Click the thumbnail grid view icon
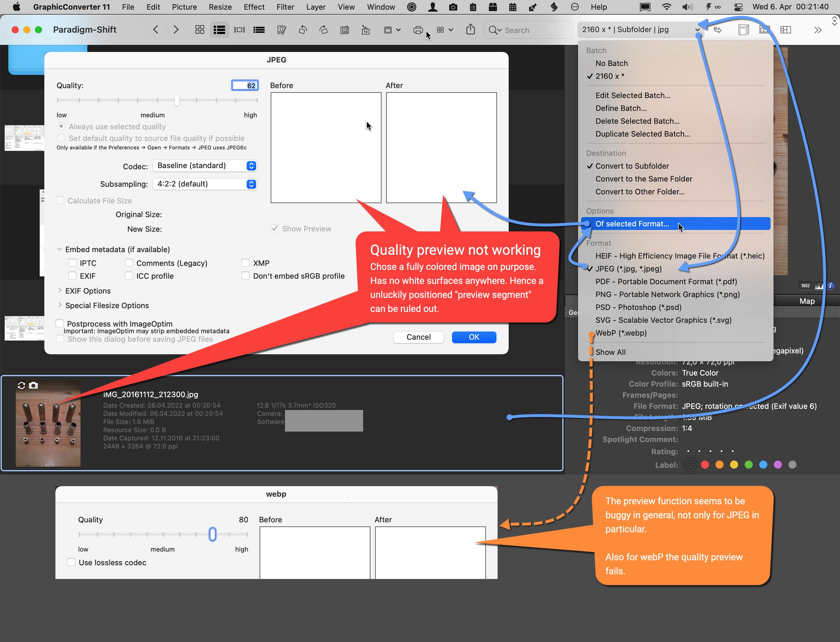840x642 pixels. click(199, 30)
